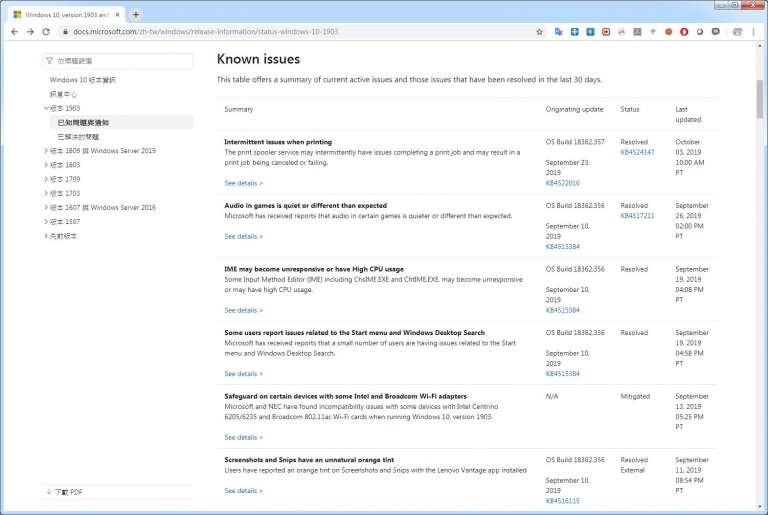Open the KB4522016 link

(x=563, y=183)
